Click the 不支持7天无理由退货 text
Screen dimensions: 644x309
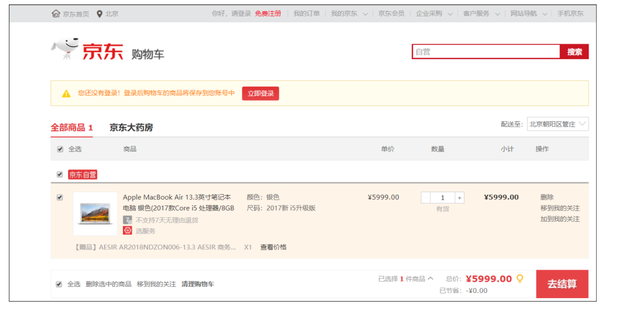[x=167, y=220]
